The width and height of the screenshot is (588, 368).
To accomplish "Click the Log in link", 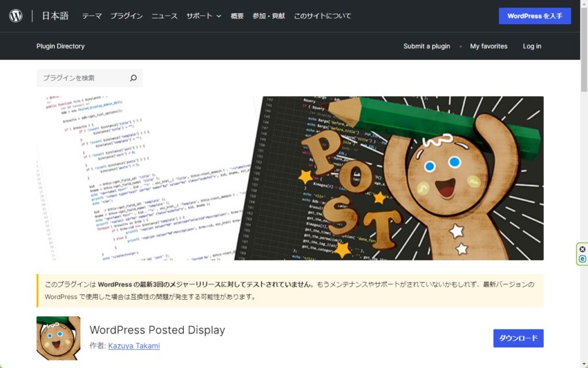I will pos(532,46).
